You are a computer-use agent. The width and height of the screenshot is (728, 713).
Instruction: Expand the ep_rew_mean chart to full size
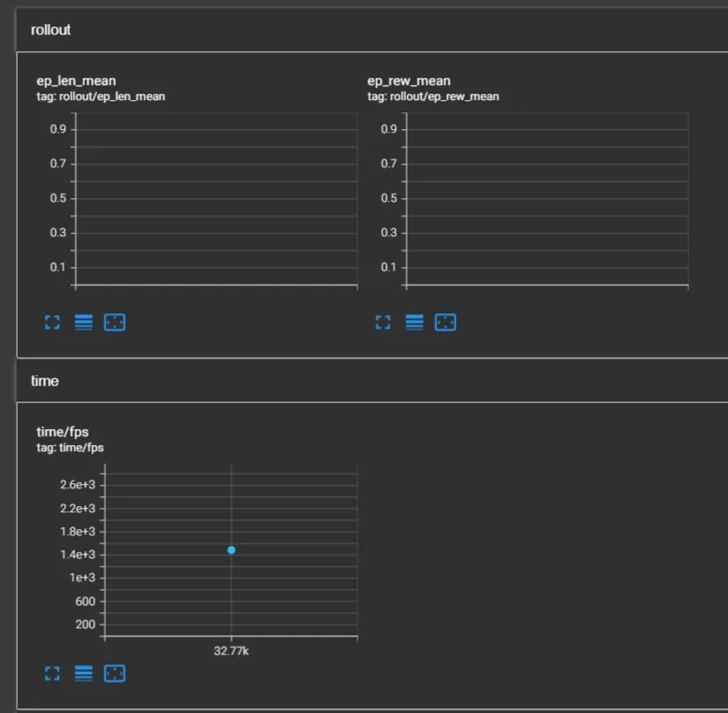click(383, 322)
